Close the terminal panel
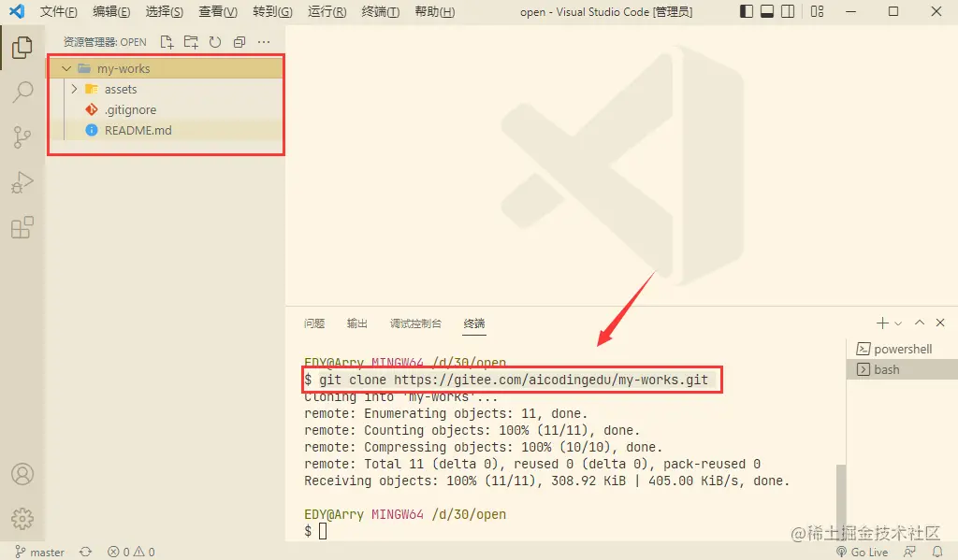The height and width of the screenshot is (560, 958). (x=940, y=323)
